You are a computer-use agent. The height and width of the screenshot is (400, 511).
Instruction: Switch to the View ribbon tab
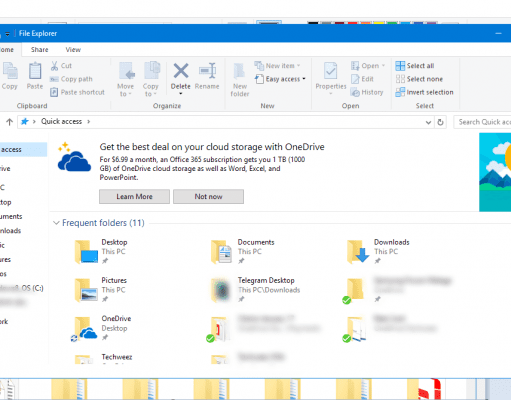[x=73, y=50]
